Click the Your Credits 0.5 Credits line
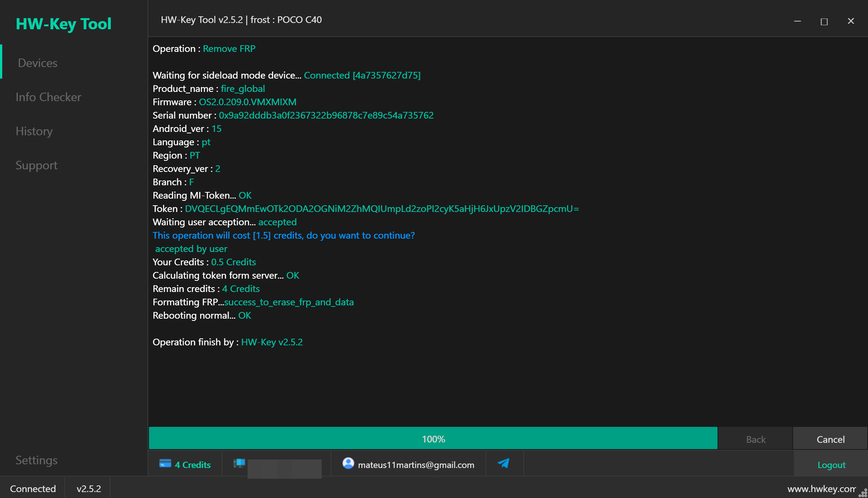Screen dimensions: 868x498 point(204,262)
